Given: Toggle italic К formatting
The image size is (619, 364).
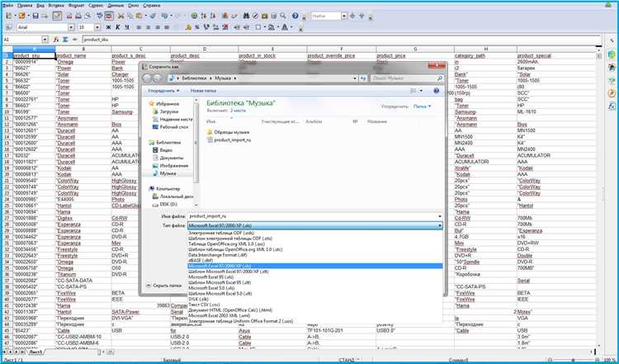Looking at the screenshot, I should [118, 27].
